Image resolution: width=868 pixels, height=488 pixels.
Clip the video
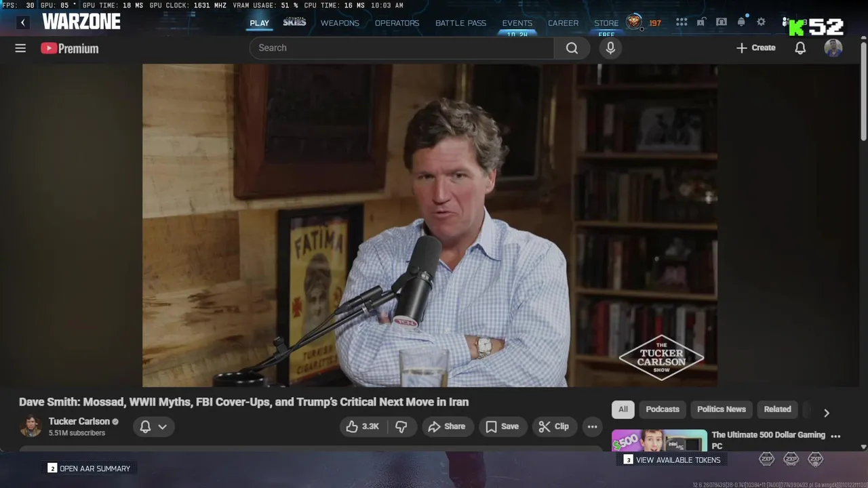tap(554, 426)
